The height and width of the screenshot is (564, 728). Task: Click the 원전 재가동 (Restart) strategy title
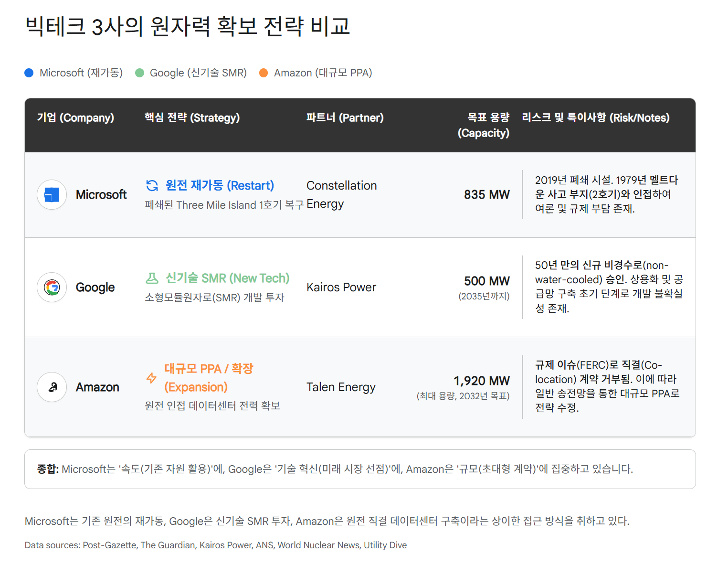click(220, 185)
